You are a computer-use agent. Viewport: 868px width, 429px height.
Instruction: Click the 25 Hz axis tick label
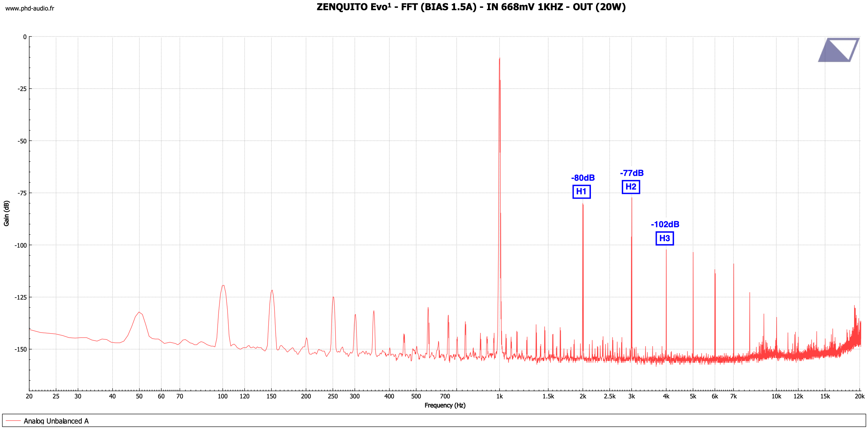coord(56,396)
